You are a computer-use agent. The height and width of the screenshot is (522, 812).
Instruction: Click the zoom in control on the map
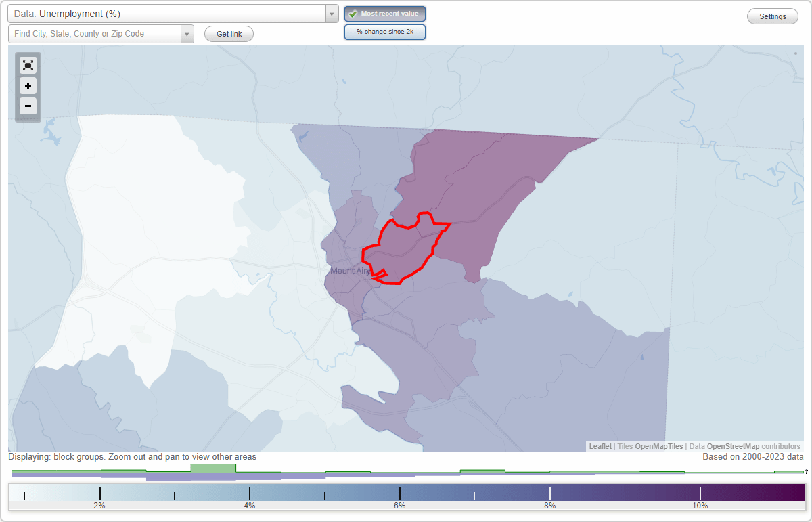pos(28,86)
